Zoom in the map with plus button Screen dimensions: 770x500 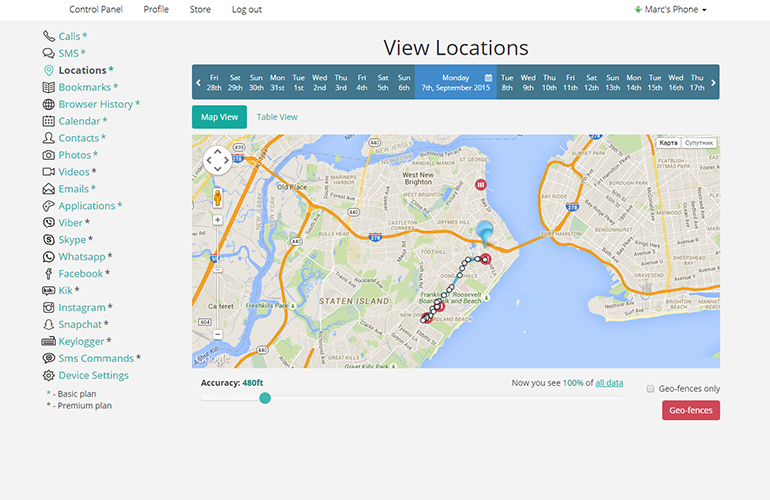pos(218,220)
